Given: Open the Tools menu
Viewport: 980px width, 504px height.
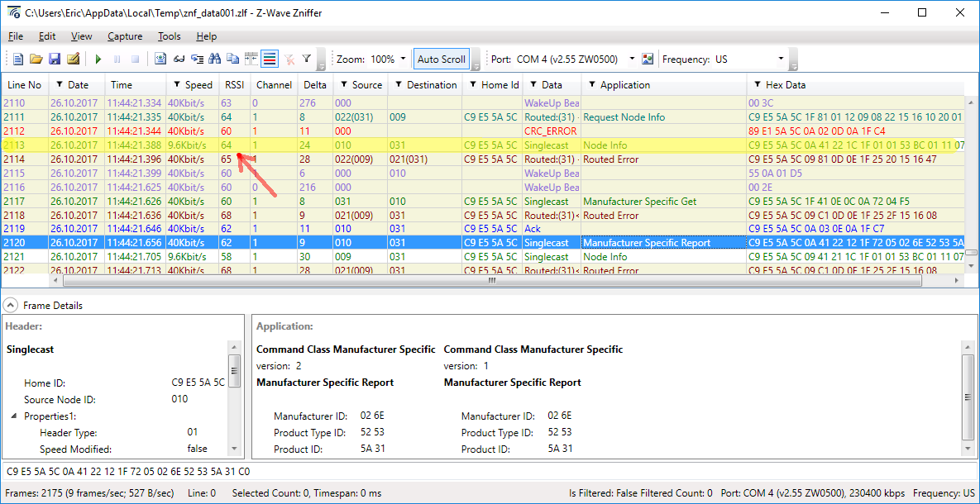Looking at the screenshot, I should (169, 36).
